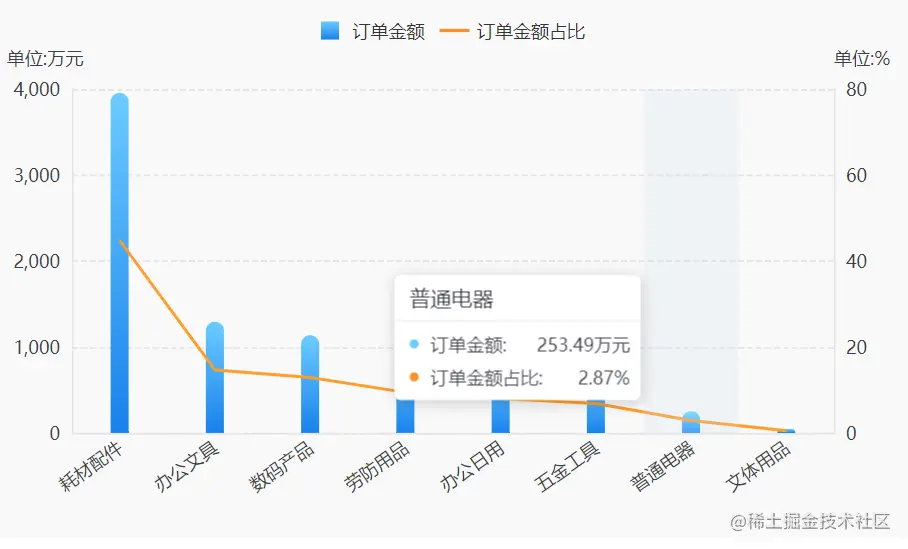Click the 40 right axis tick label
The height and width of the screenshot is (549, 908).
[856, 261]
